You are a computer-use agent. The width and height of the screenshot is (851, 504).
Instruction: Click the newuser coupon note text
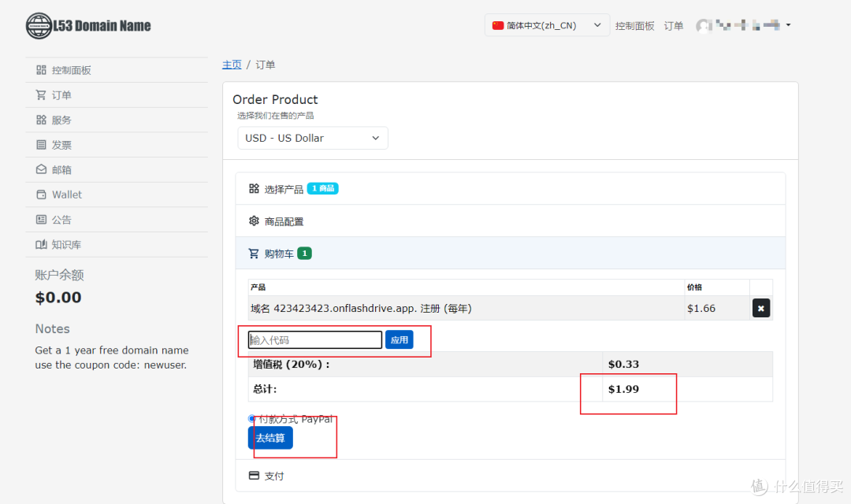tap(111, 358)
